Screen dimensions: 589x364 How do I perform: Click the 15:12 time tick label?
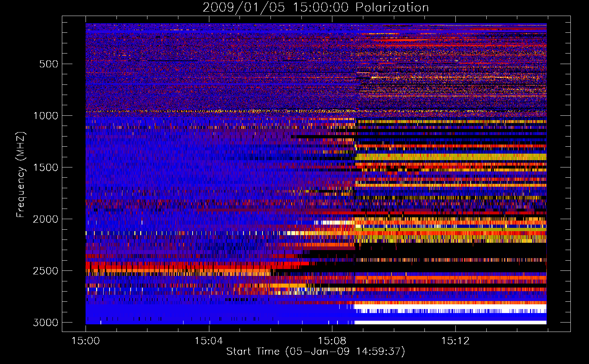[x=455, y=341]
